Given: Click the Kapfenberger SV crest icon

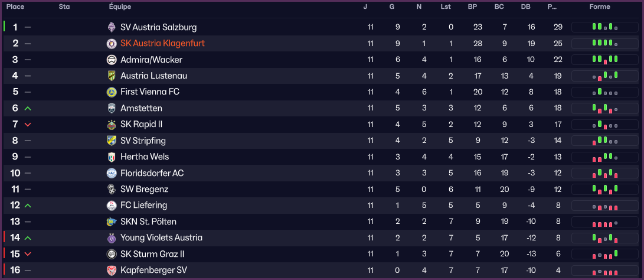Looking at the screenshot, I should click(x=112, y=270).
